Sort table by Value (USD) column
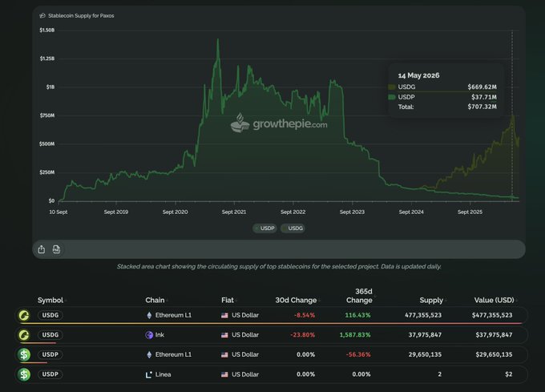This screenshot has height=392, width=545. 495,301
